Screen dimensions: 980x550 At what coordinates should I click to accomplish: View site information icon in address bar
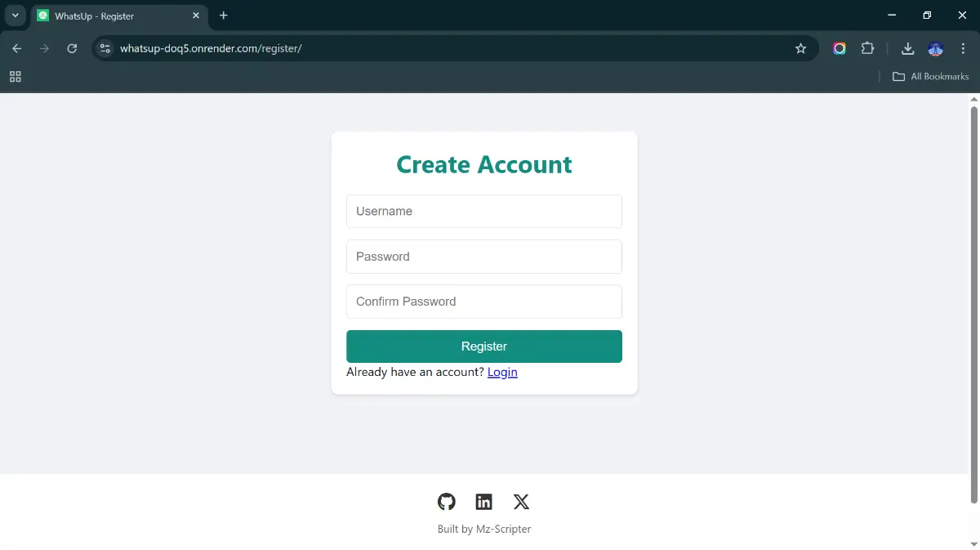[x=105, y=48]
